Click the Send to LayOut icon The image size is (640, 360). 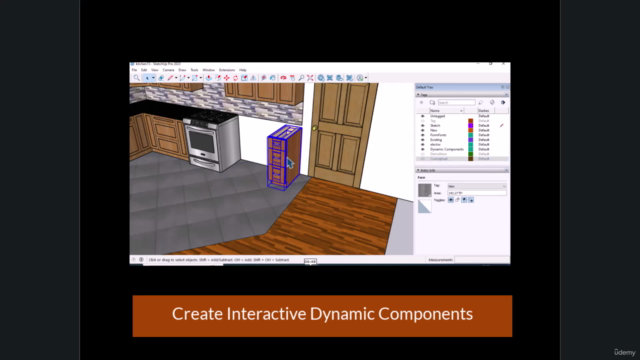coord(340,78)
